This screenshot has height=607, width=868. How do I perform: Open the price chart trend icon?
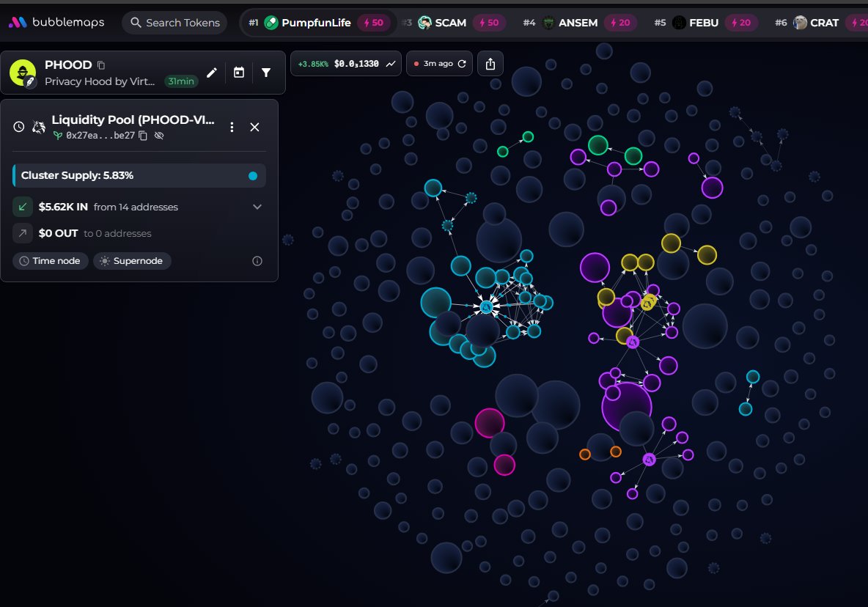[x=391, y=64]
